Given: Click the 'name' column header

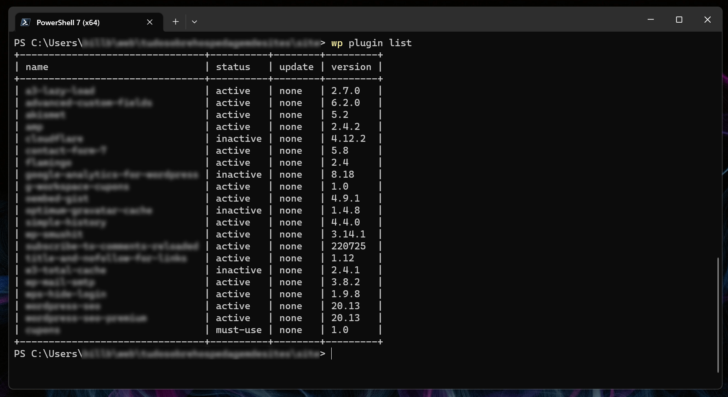Looking at the screenshot, I should (x=37, y=67).
